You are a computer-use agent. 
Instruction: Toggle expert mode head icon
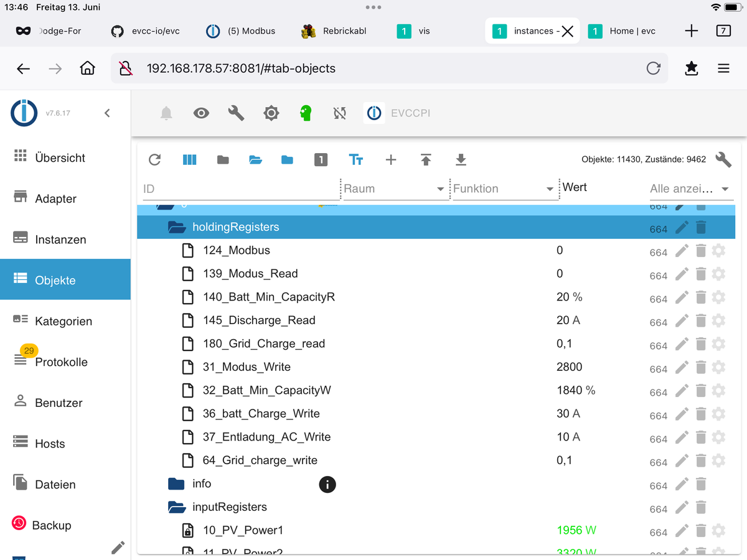click(305, 113)
